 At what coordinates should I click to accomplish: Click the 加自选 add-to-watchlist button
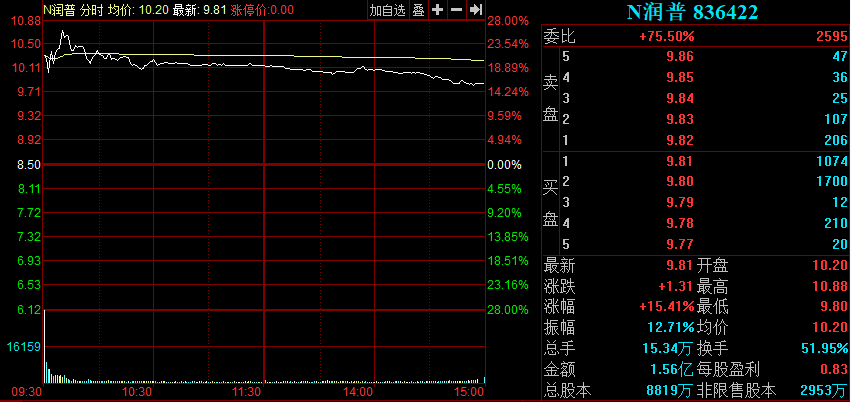tap(388, 9)
